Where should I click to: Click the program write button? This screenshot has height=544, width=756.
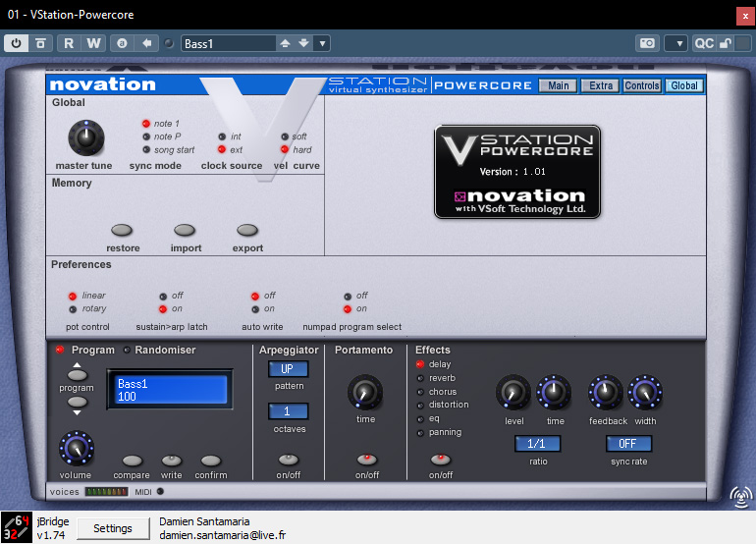pos(172,461)
